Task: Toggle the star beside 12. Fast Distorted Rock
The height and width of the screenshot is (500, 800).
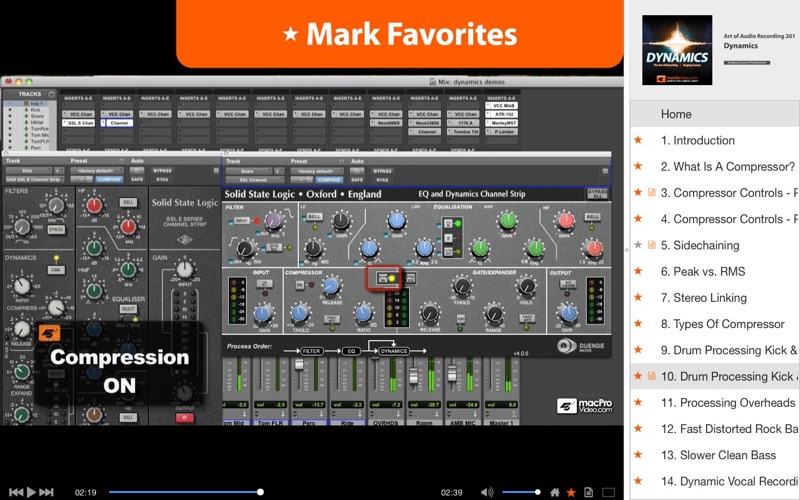Action: (x=638, y=429)
